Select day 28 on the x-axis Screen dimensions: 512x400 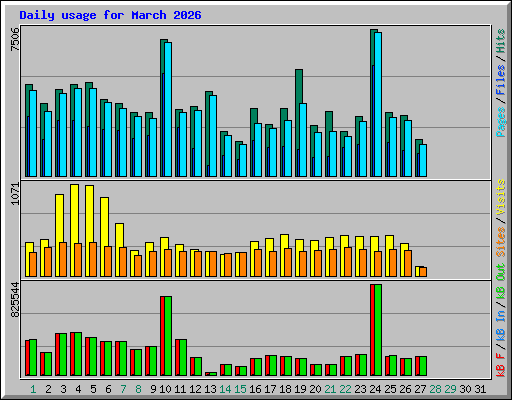pos(435,389)
